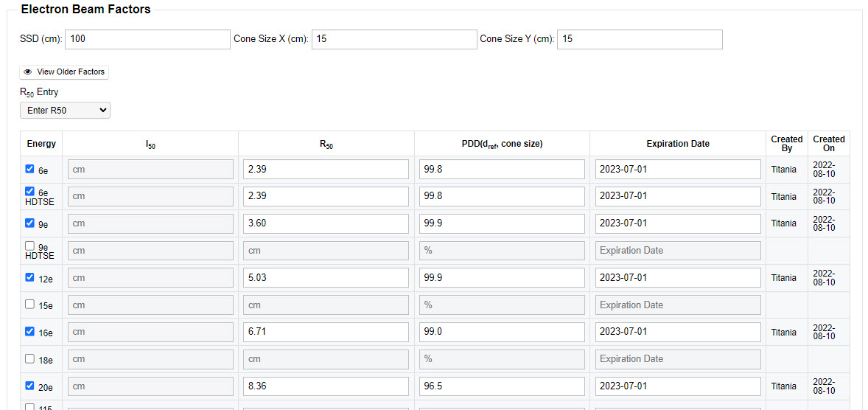Uncheck the 6e HDTSE energy checkbox
The height and width of the screenshot is (410, 868).
pyautogui.click(x=30, y=191)
